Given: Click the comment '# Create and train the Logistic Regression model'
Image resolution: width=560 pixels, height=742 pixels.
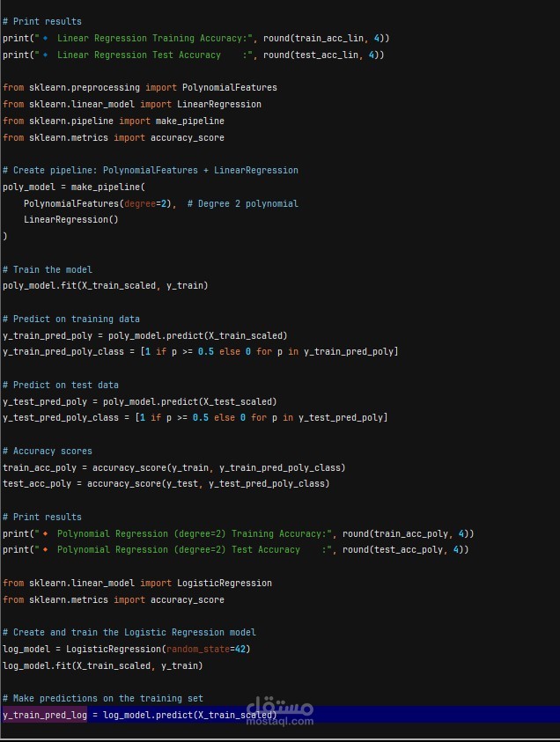Looking at the screenshot, I should pyautogui.click(x=129, y=633).
